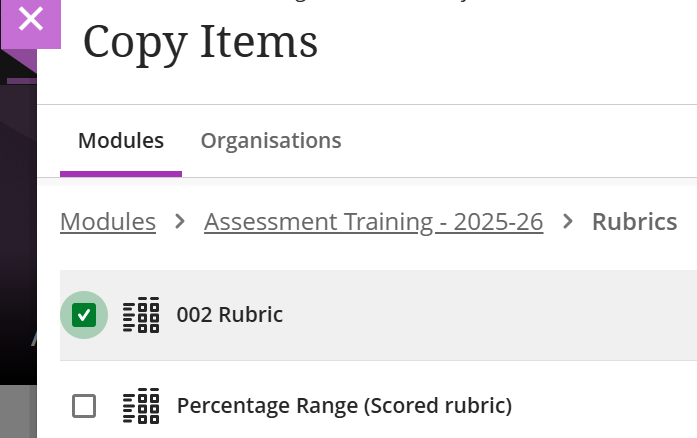Viewport: 697px width, 438px height.
Task: Switch to the Modules tab
Action: [121, 141]
